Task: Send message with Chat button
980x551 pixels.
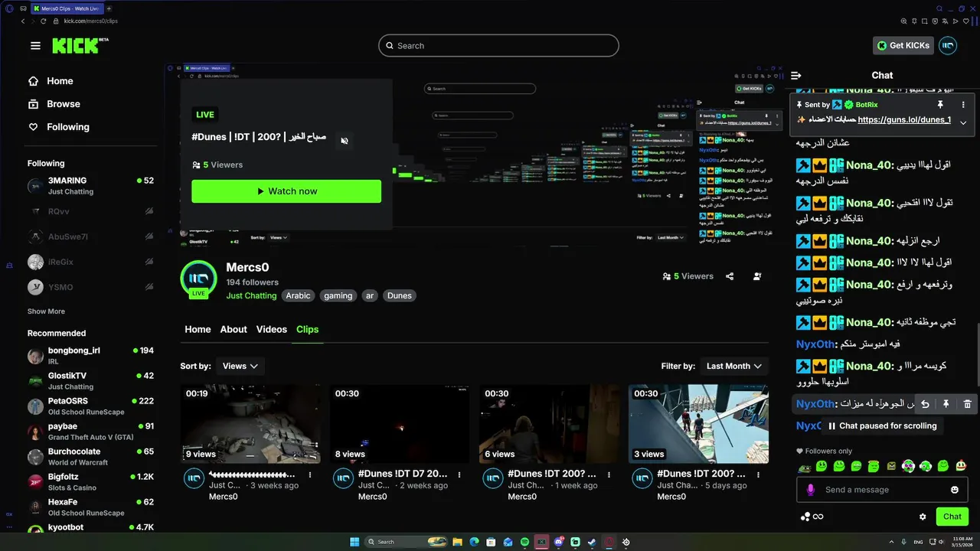Action: (952, 517)
